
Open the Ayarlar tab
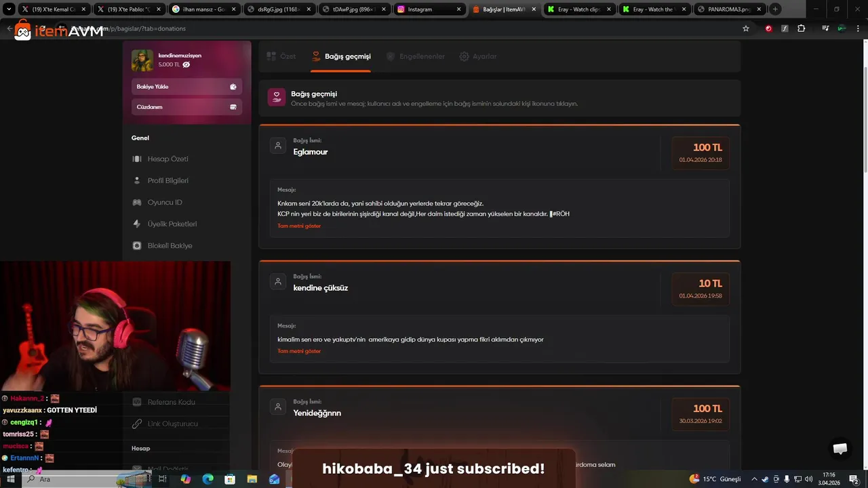tap(478, 56)
